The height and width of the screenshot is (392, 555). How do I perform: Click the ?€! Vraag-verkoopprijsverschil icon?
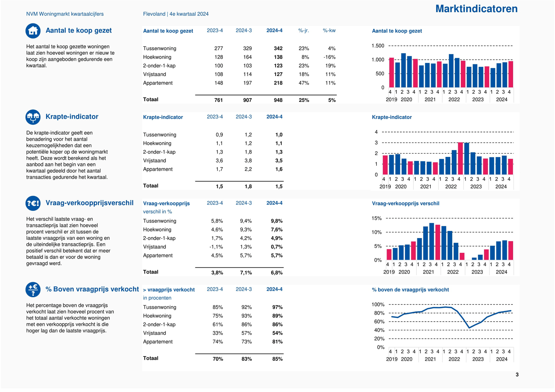[33, 203]
